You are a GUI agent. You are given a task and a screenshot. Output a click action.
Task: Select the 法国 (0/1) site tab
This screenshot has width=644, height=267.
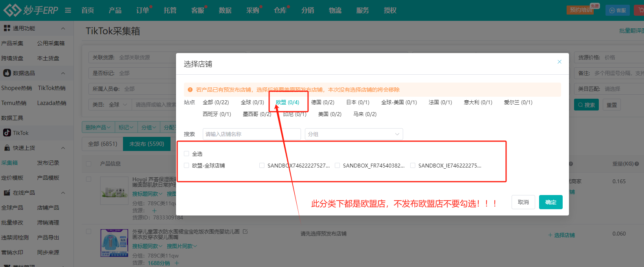pyautogui.click(x=440, y=102)
